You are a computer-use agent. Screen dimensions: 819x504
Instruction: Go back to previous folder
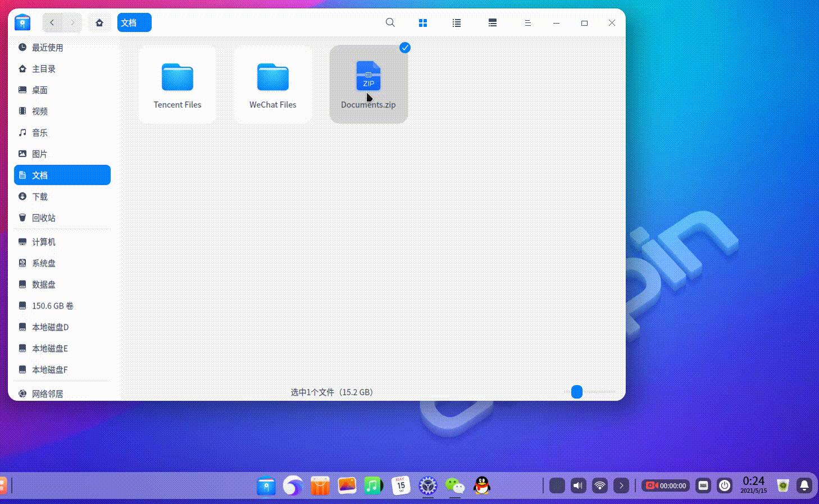pyautogui.click(x=52, y=23)
